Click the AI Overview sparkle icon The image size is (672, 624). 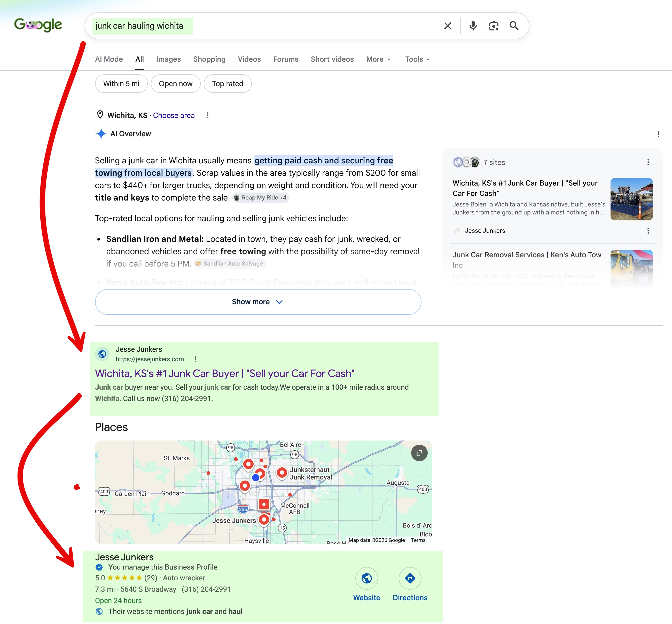click(x=101, y=134)
